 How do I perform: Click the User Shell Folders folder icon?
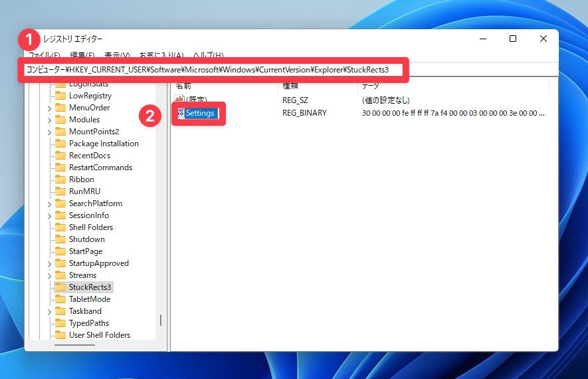click(60, 335)
